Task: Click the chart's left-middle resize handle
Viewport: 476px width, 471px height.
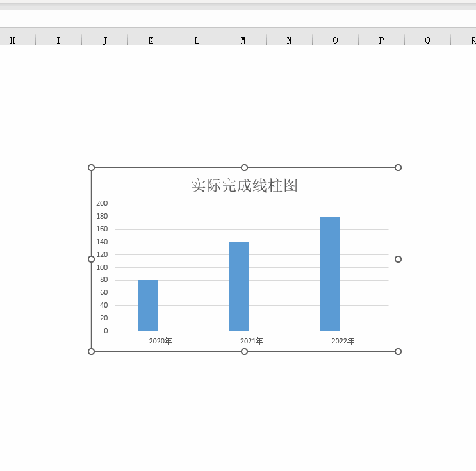Action: tap(91, 259)
